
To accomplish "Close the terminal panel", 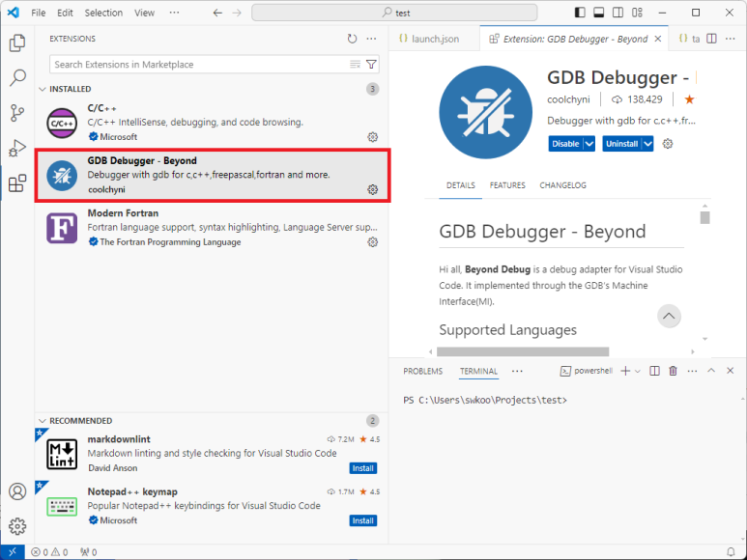I will [730, 370].
